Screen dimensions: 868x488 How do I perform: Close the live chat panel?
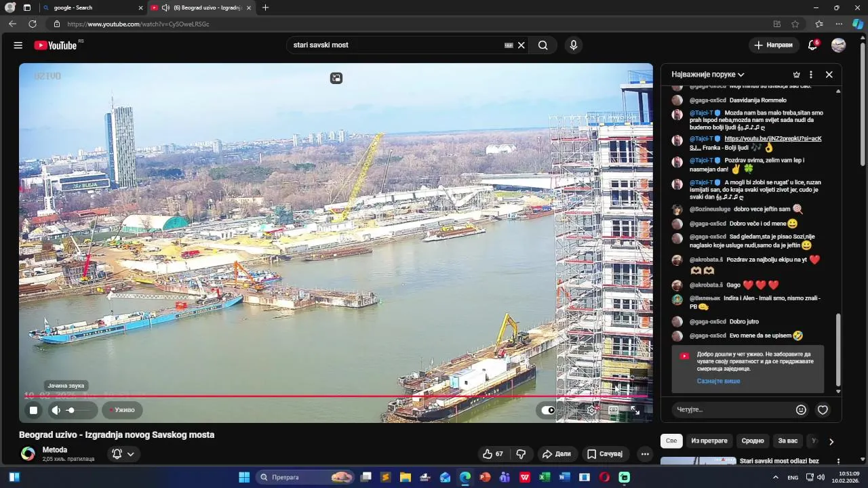click(829, 75)
